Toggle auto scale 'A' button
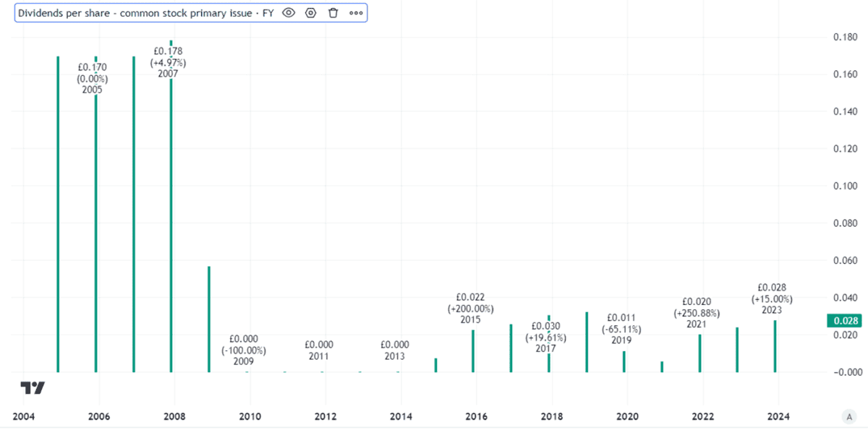Screen dimensions: 868x430 (x=848, y=417)
